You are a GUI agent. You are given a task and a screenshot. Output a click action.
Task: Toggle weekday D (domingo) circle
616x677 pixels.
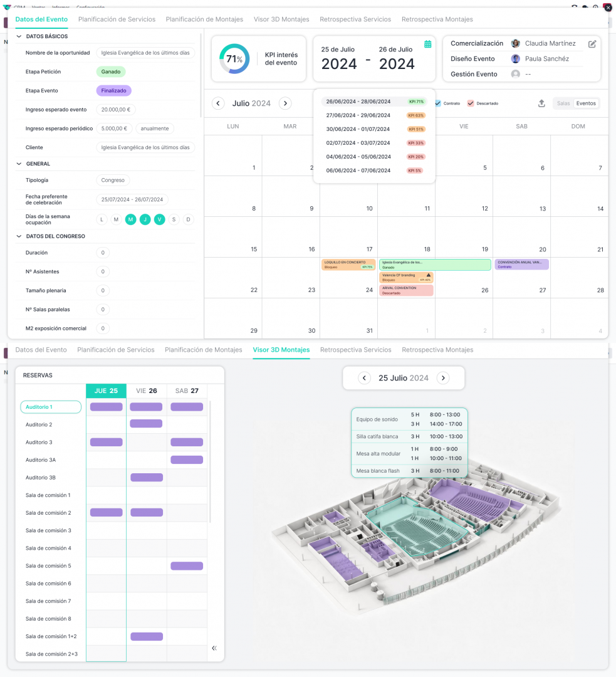(188, 220)
